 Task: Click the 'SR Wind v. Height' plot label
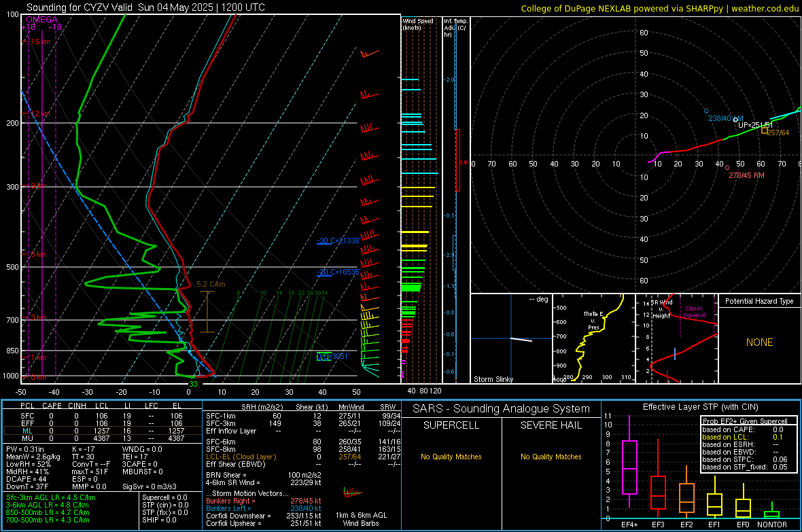pyautogui.click(x=662, y=309)
